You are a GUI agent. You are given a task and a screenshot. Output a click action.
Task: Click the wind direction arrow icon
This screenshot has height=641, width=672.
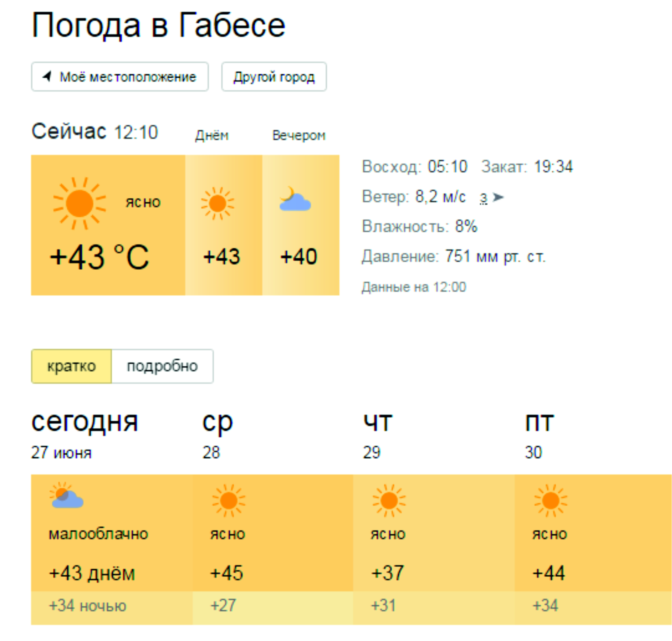pos(498,197)
